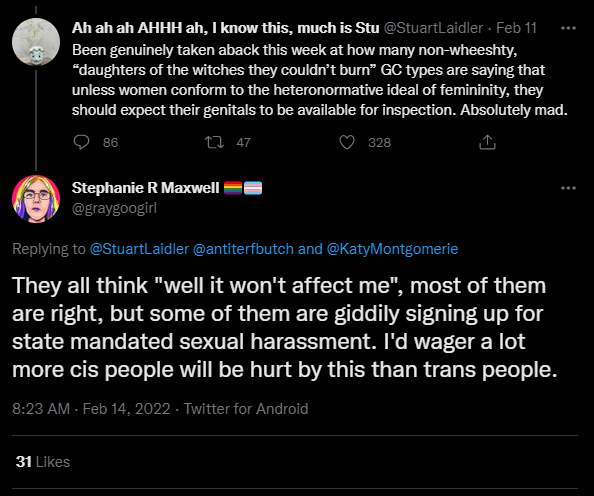Screen dimensions: 594x496
Task: Click the retweet icon on Stu's tweet
Action: point(214,142)
